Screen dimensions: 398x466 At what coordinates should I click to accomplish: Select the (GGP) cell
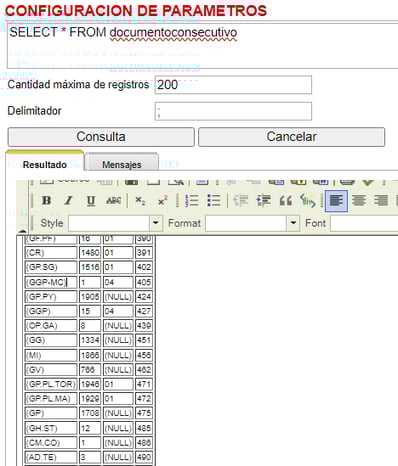click(x=51, y=311)
